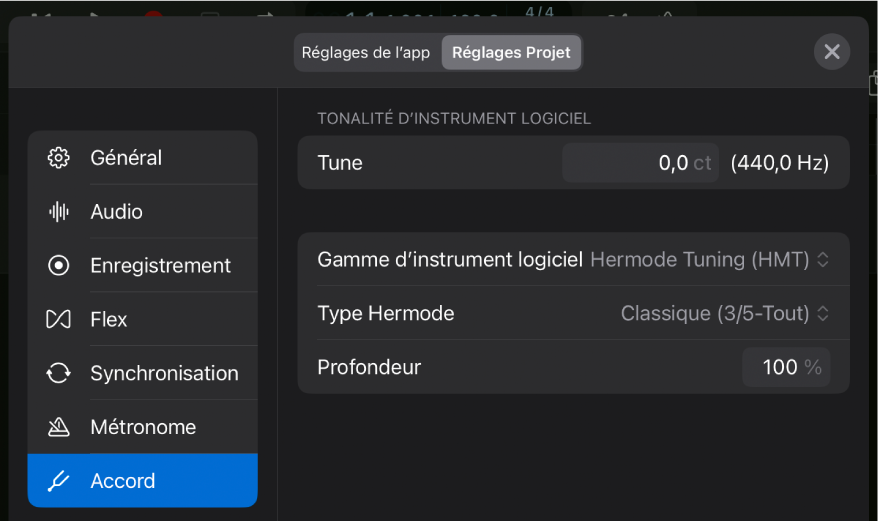This screenshot has height=521, width=878.
Task: Select the Réglages Projet tab
Action: tap(511, 53)
